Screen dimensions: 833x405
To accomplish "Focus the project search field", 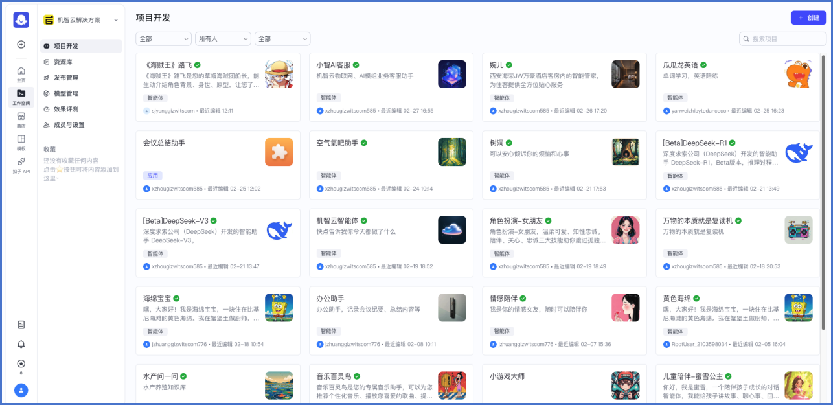I will click(782, 39).
